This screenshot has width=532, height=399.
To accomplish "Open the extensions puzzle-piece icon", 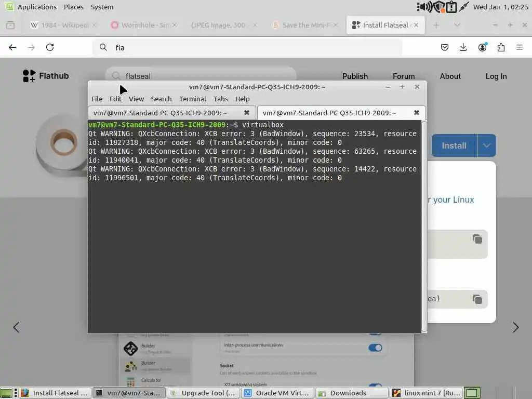I will pyautogui.click(x=501, y=47).
